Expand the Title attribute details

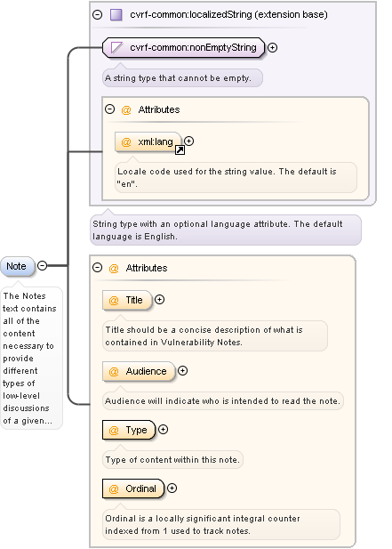tap(159, 300)
